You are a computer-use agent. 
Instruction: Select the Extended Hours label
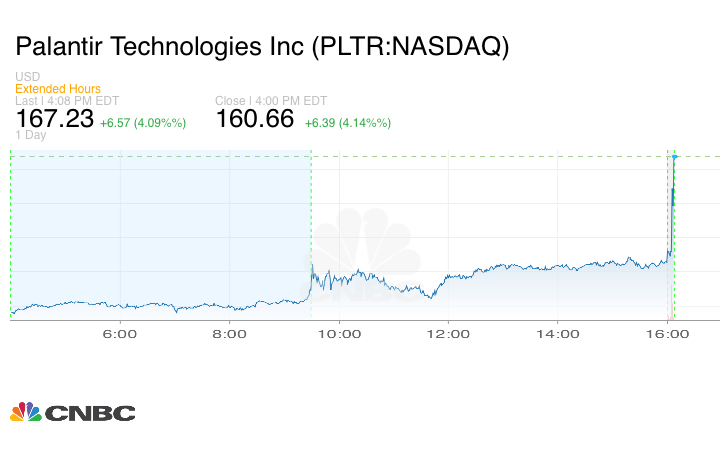tap(58, 89)
